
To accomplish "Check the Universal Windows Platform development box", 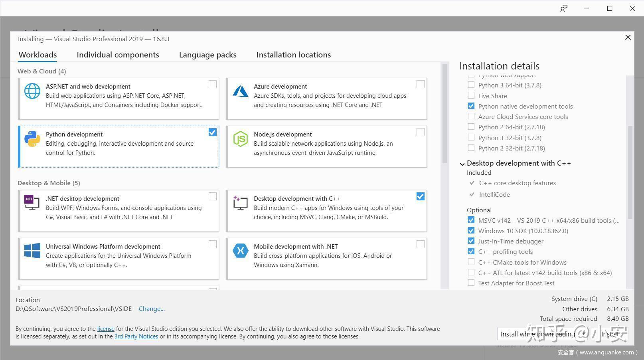I will (x=213, y=244).
